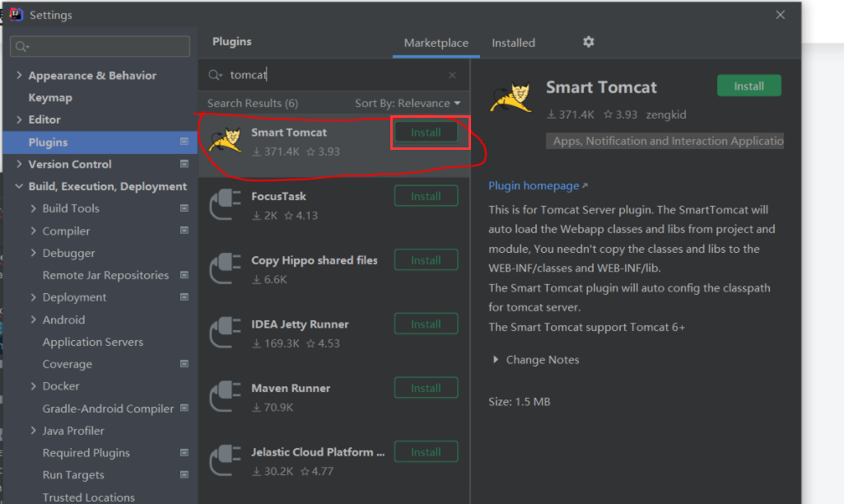Image resolution: width=844 pixels, height=504 pixels.
Task: Expand Java Profiler node
Action: [x=34, y=430]
